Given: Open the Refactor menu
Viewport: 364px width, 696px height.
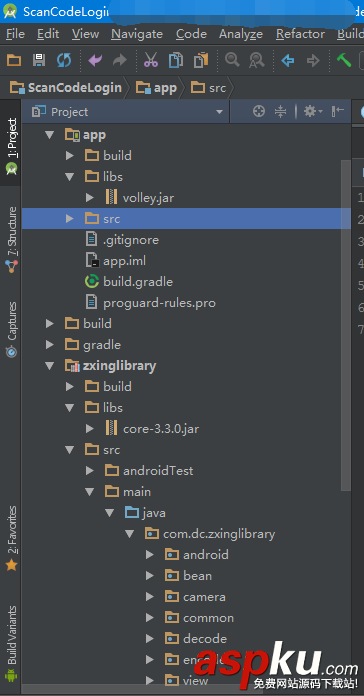Looking at the screenshot, I should coord(301,34).
